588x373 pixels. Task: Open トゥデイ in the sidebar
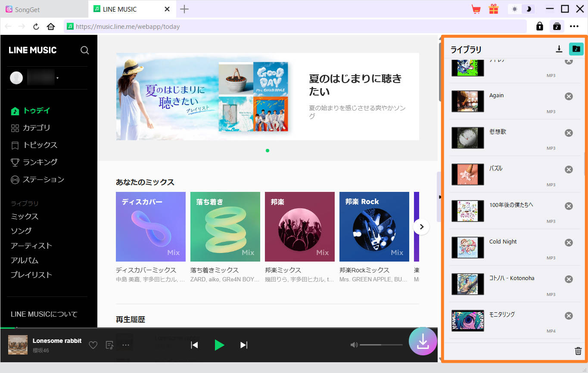(30, 111)
